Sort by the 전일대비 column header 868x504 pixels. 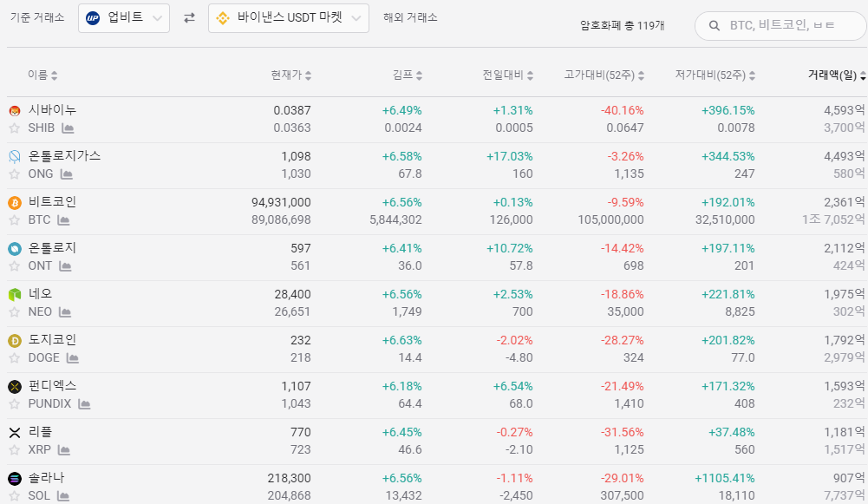[x=507, y=75]
